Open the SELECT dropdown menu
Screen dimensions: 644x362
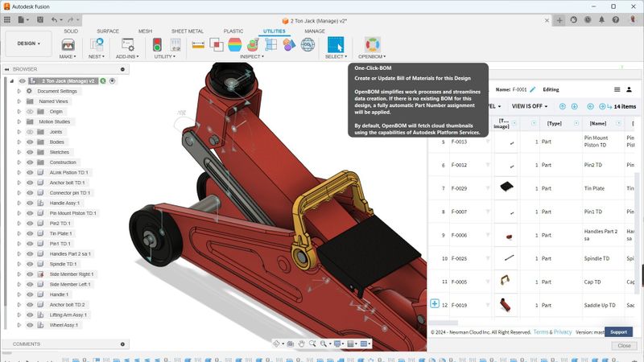[x=336, y=56]
